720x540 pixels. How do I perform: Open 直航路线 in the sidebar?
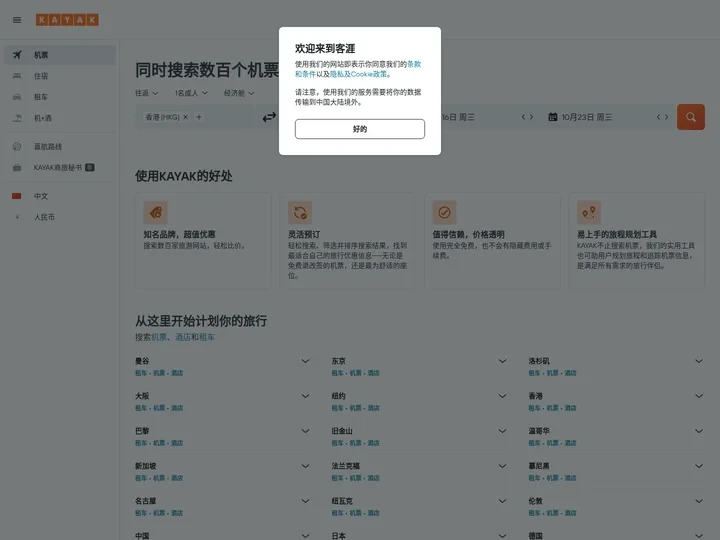(60, 147)
